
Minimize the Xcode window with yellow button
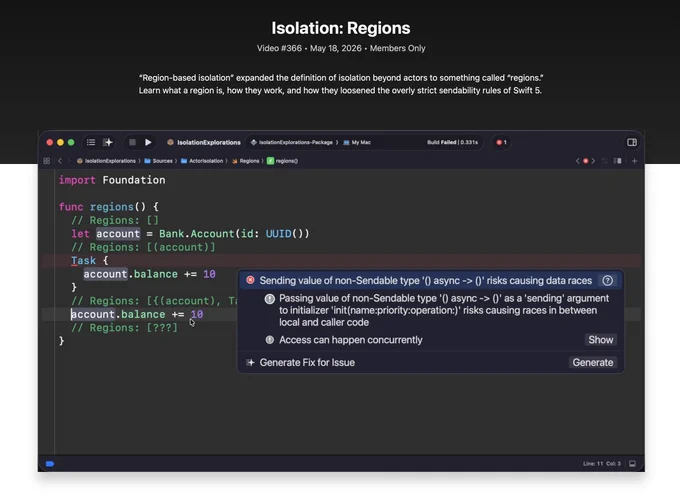(60, 142)
